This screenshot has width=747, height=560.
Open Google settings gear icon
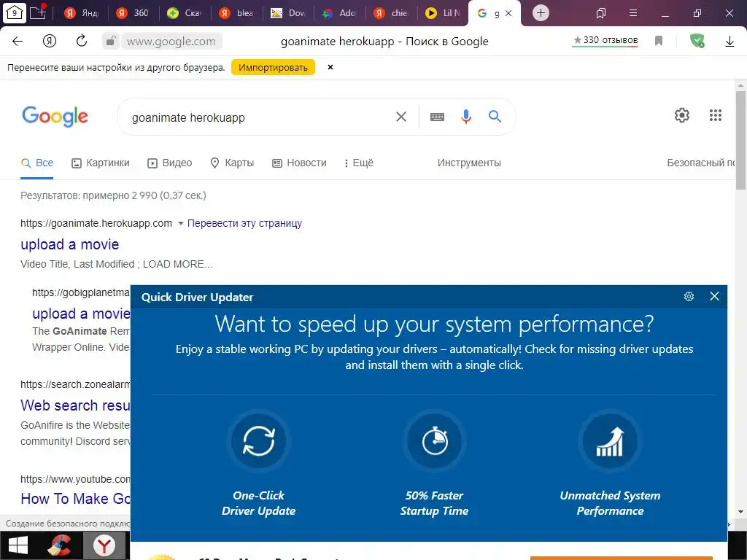[682, 115]
